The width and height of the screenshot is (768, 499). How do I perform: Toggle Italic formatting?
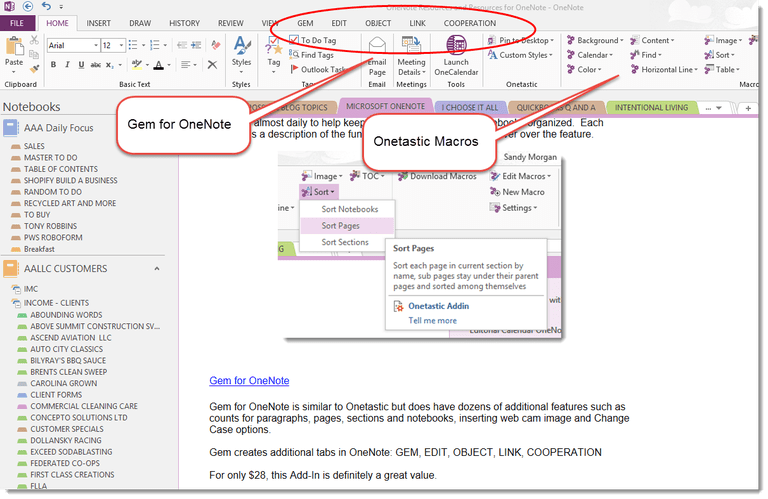click(x=67, y=64)
